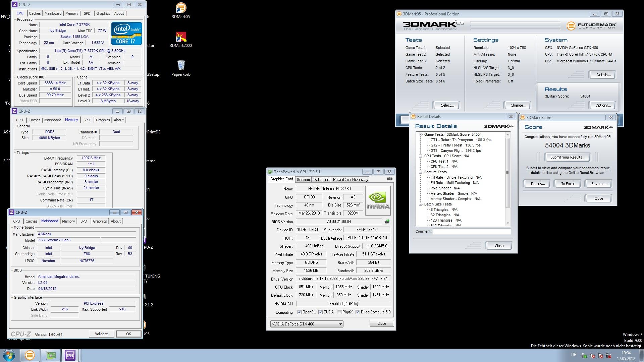Click the system Details button in 3DMark05

click(x=603, y=75)
